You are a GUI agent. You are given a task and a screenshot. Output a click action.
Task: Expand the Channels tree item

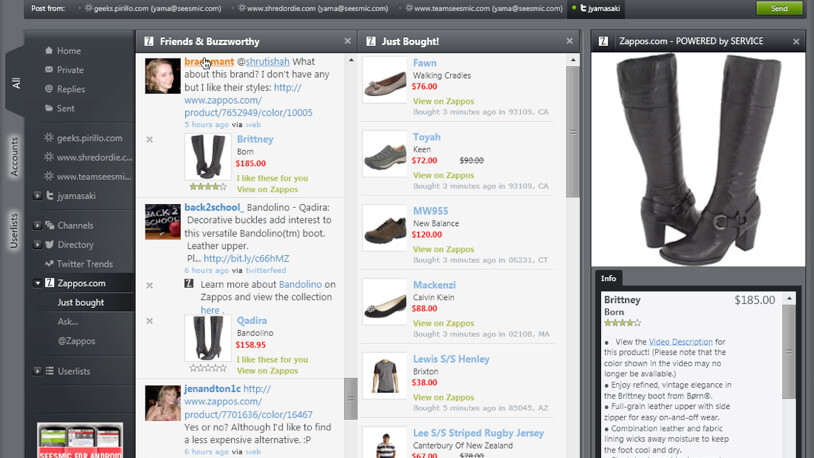tap(37, 226)
